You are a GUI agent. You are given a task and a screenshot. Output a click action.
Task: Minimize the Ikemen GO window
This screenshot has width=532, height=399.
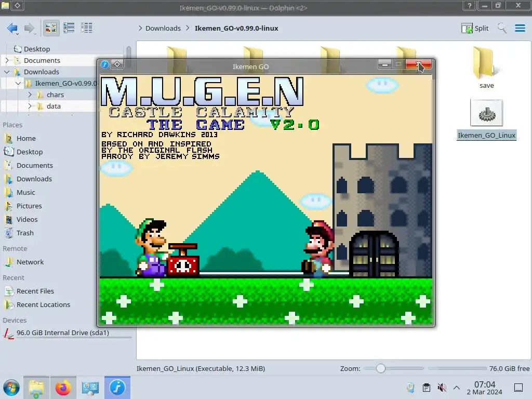tap(385, 64)
